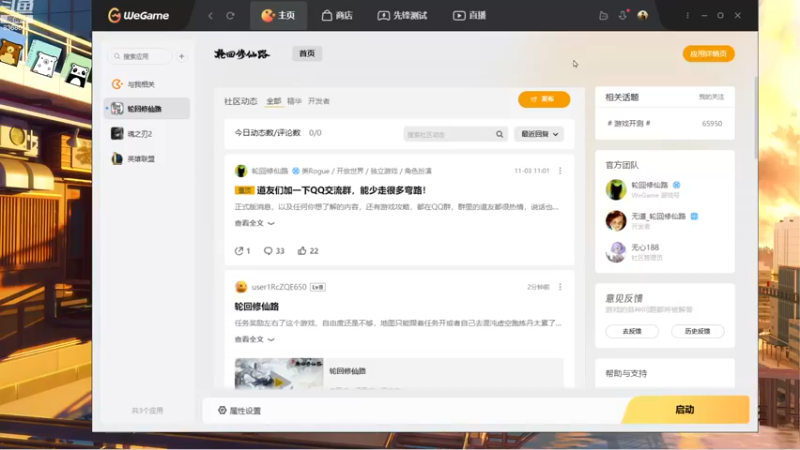Image resolution: width=800 pixels, height=450 pixels.
Task: Click the community search magnifier icon
Action: coord(499,134)
